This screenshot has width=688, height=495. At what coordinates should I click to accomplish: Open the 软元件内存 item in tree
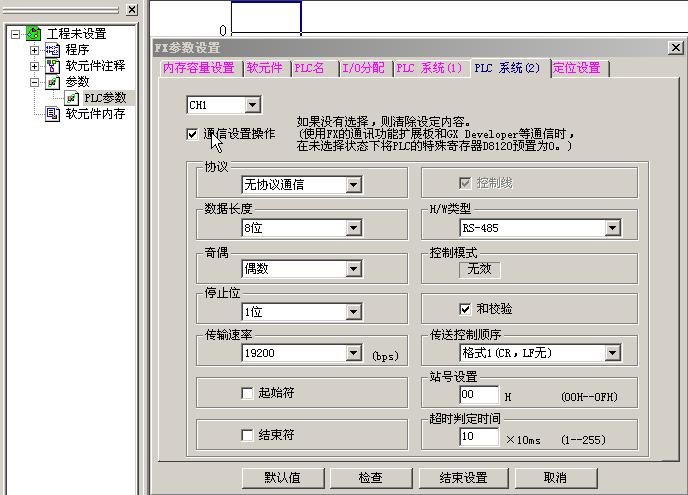94,114
